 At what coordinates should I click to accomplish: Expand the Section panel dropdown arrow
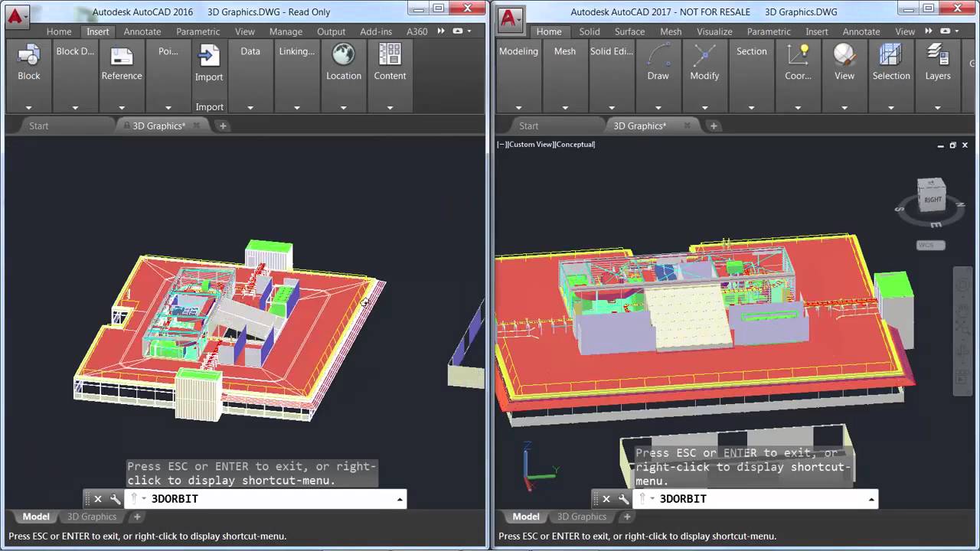tap(751, 107)
